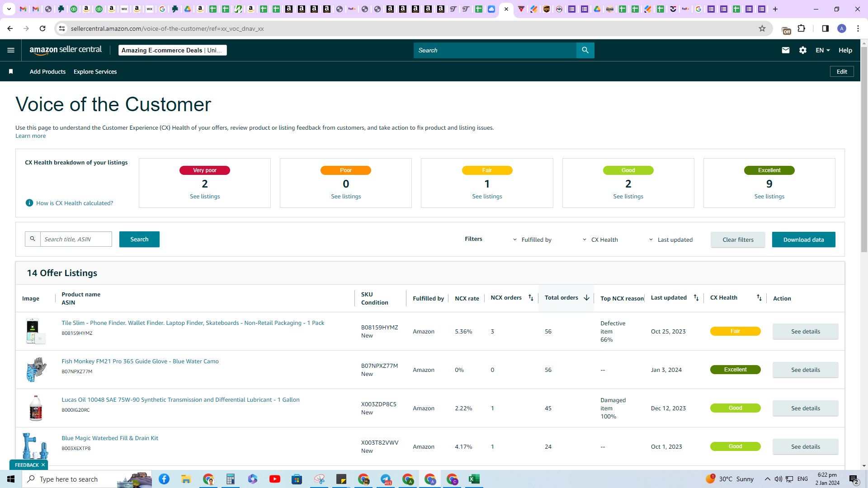
Task: Open the Help menu in the header
Action: click(x=845, y=50)
